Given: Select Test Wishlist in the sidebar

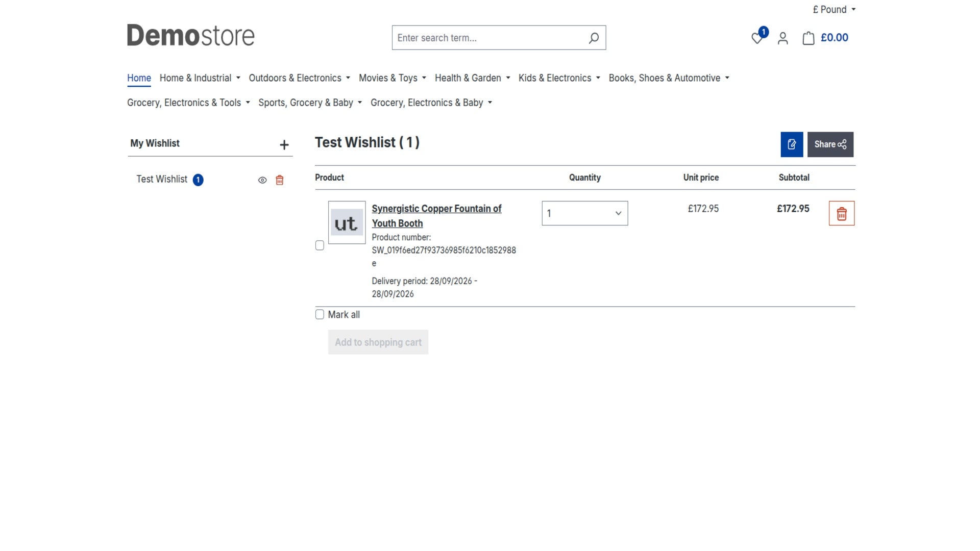Looking at the screenshot, I should pos(162,180).
